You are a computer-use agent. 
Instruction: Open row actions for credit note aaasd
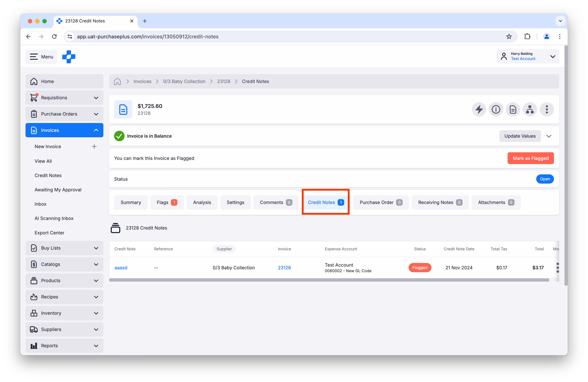(557, 268)
